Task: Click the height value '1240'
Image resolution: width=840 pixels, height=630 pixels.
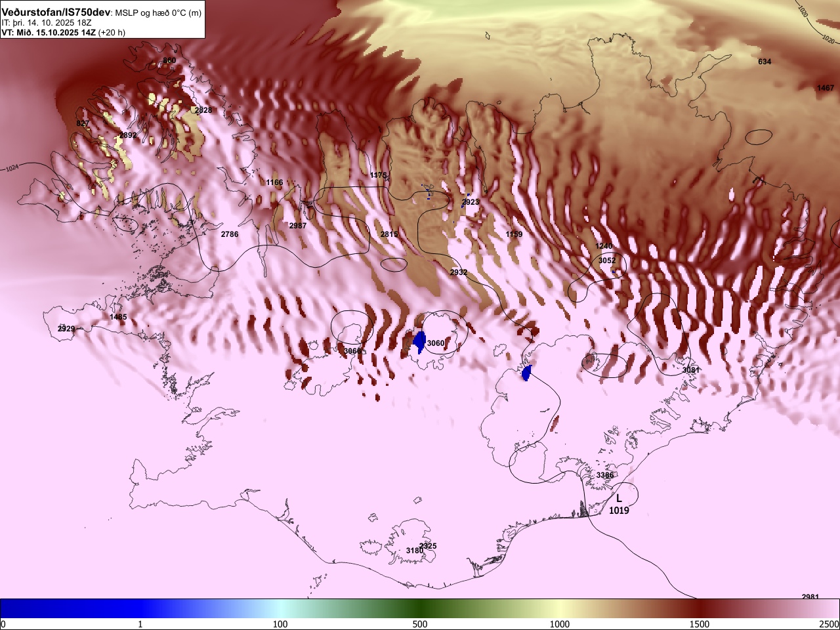Action: coord(604,246)
